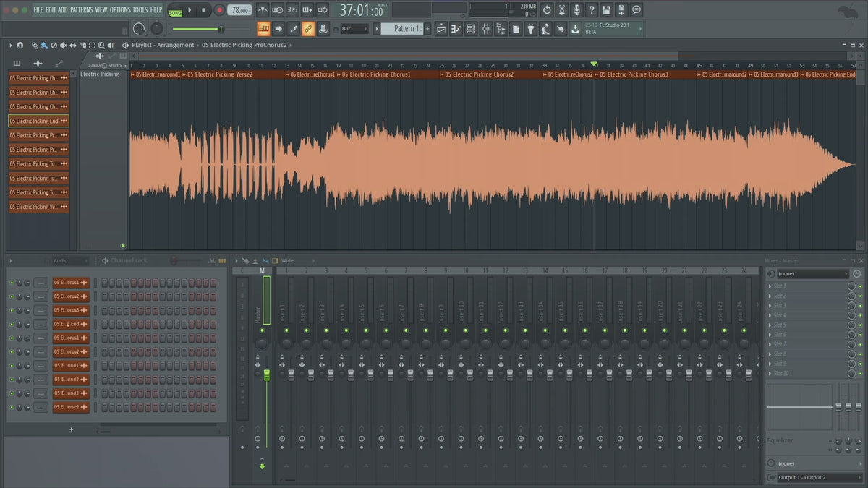
Task: Open the OPTIONS menu
Action: coord(120,10)
